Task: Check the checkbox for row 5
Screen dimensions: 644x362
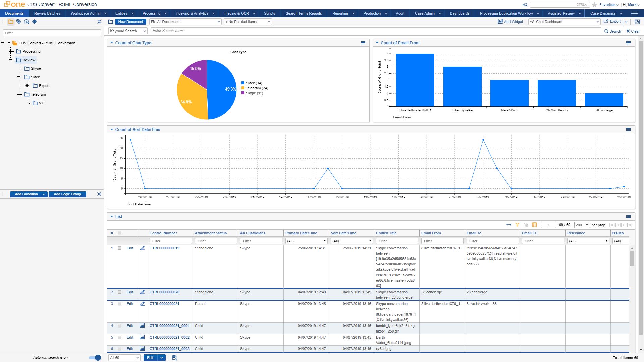Action: pyautogui.click(x=119, y=337)
